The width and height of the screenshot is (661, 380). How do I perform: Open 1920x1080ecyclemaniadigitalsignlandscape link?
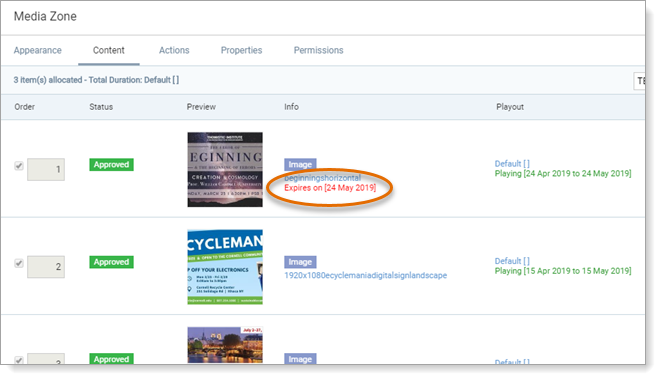tap(365, 275)
